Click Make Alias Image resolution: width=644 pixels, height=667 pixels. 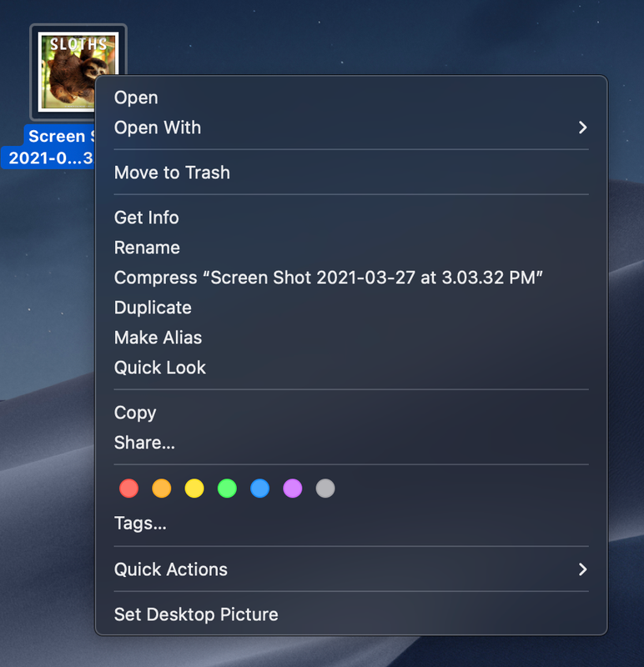point(158,338)
